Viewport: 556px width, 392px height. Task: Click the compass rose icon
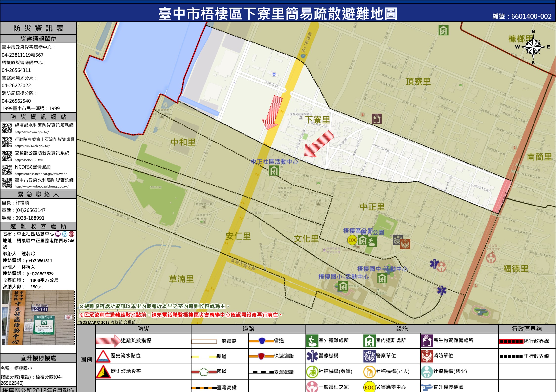pyautogui.click(x=533, y=47)
